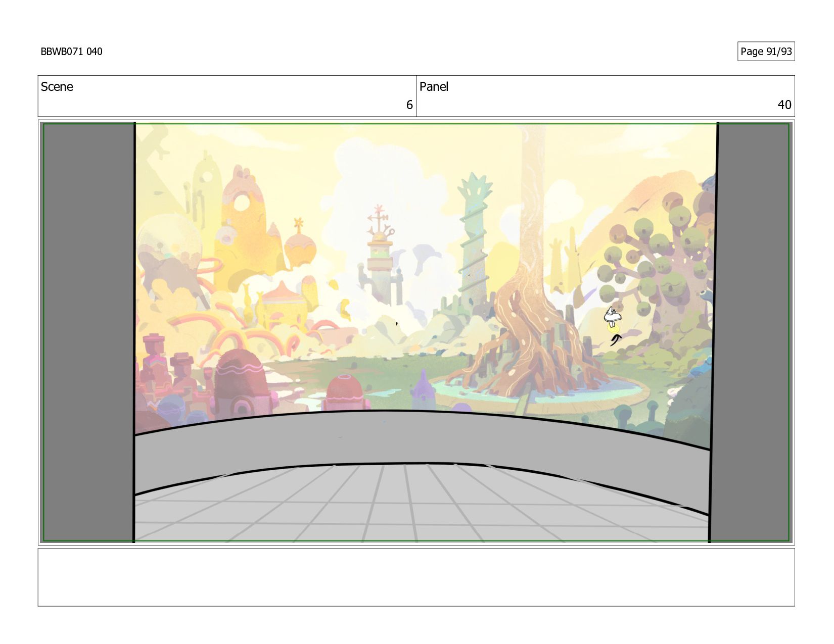
Task: Click the empty notes box below the panel
Action: click(x=416, y=577)
